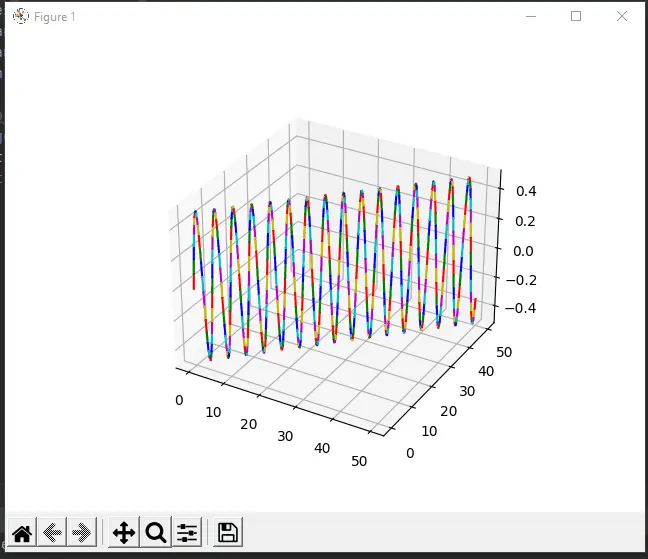Click the 0.2 tick label on vertical axis
The height and width of the screenshot is (559, 648).
[x=528, y=221]
